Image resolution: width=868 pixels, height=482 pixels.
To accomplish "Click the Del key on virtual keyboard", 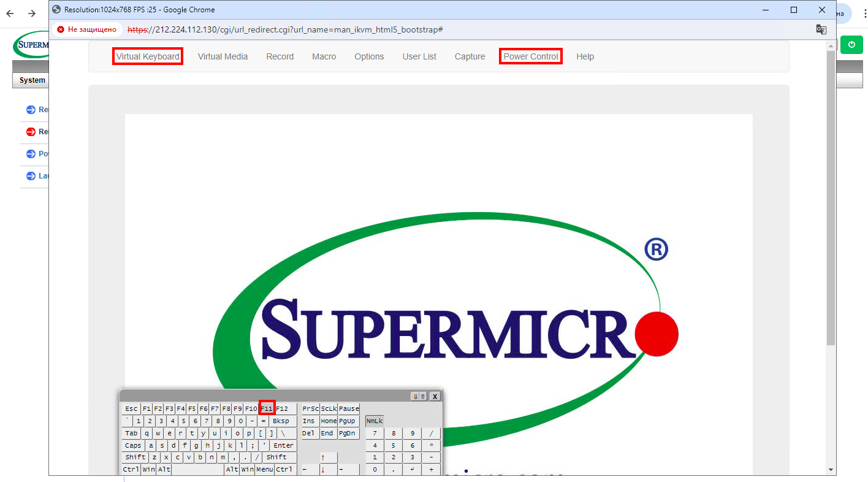I will (310, 434).
